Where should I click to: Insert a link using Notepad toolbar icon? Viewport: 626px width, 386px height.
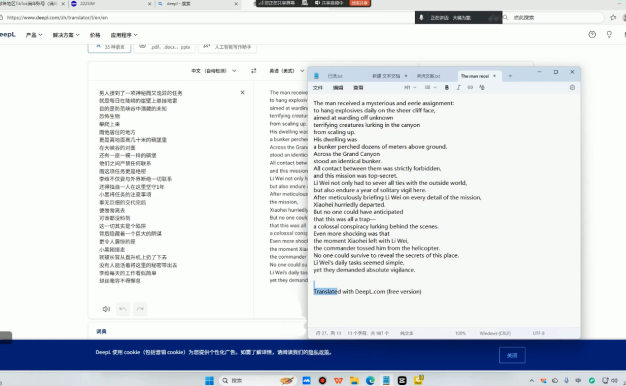click(470, 87)
